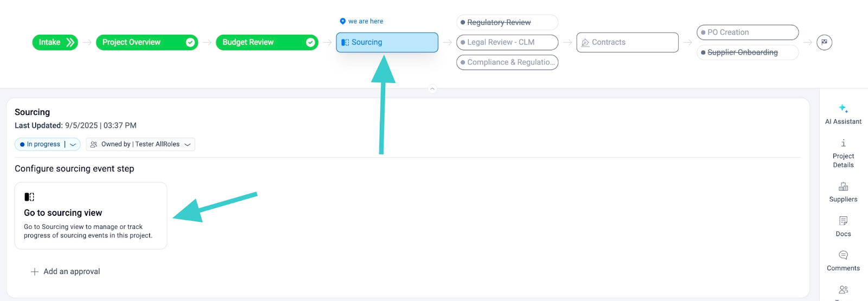Viewport: 868px width, 301px height.
Task: Open the AI Assistant panel
Action: click(843, 114)
